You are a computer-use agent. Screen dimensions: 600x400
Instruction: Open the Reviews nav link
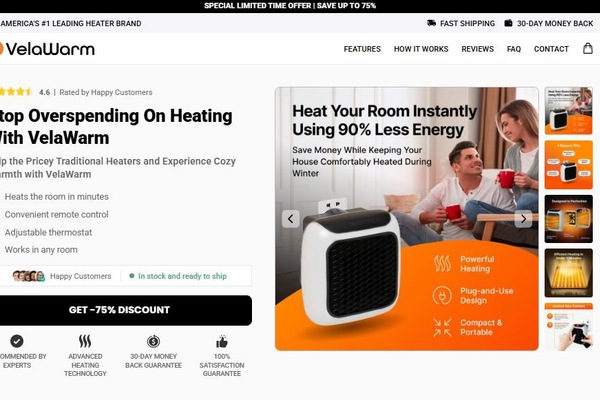(x=478, y=49)
